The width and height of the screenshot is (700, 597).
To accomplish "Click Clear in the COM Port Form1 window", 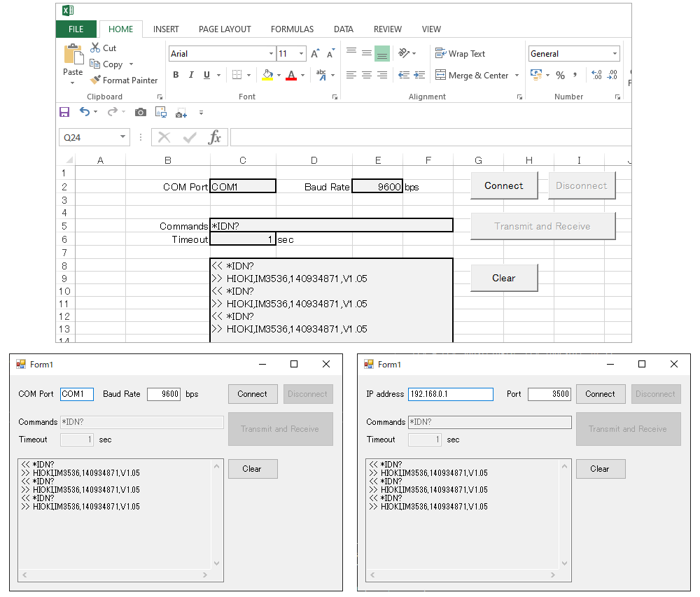I will (253, 469).
